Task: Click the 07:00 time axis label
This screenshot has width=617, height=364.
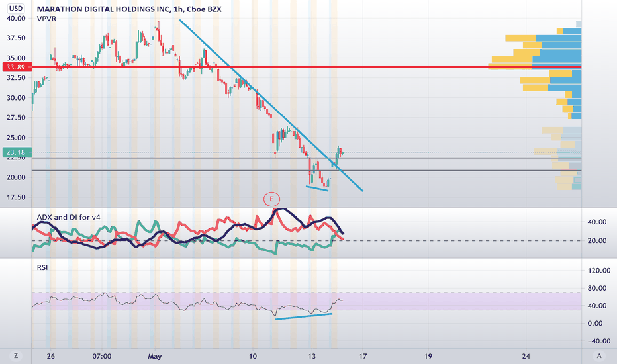Action: click(101, 357)
